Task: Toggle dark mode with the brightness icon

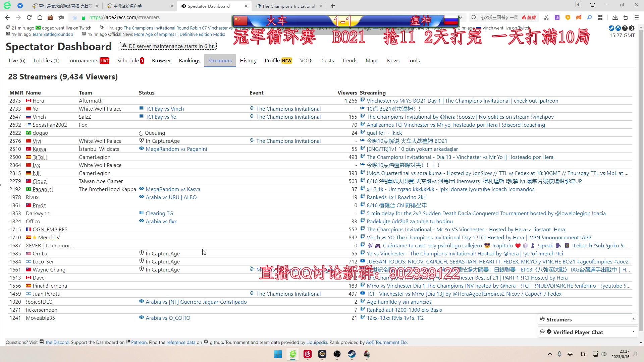Action: (632, 28)
